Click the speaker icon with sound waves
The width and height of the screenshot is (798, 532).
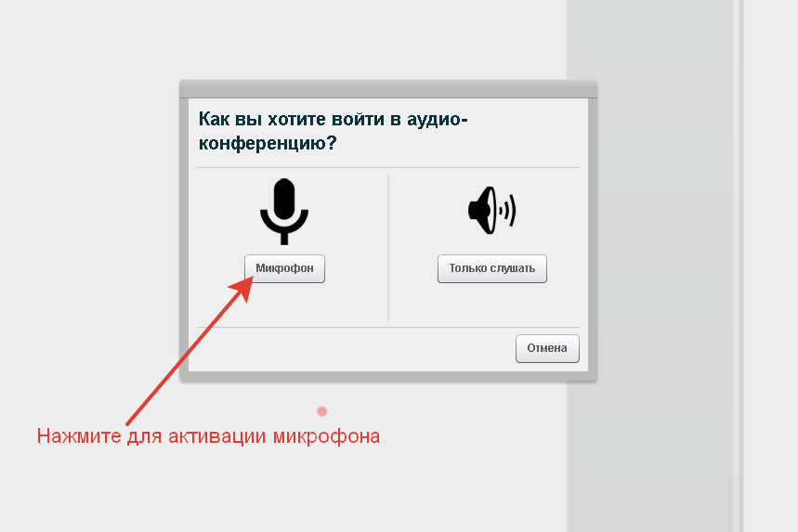[491, 210]
